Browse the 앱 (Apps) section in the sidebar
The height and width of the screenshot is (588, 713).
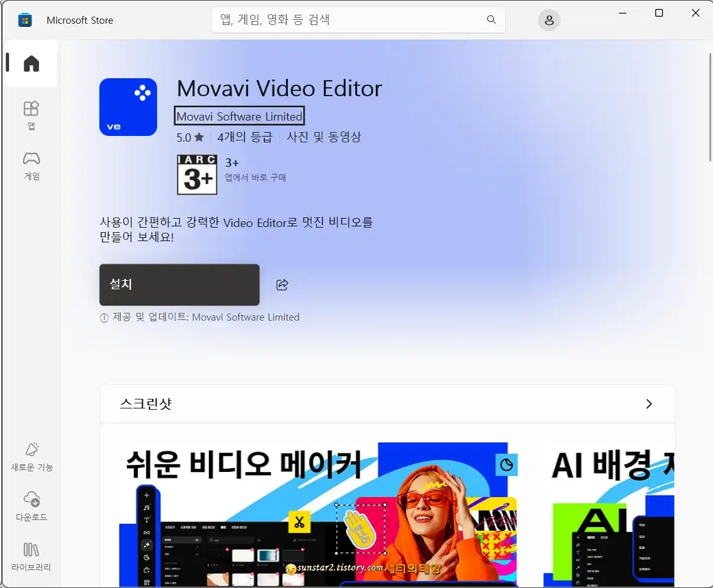pyautogui.click(x=30, y=115)
